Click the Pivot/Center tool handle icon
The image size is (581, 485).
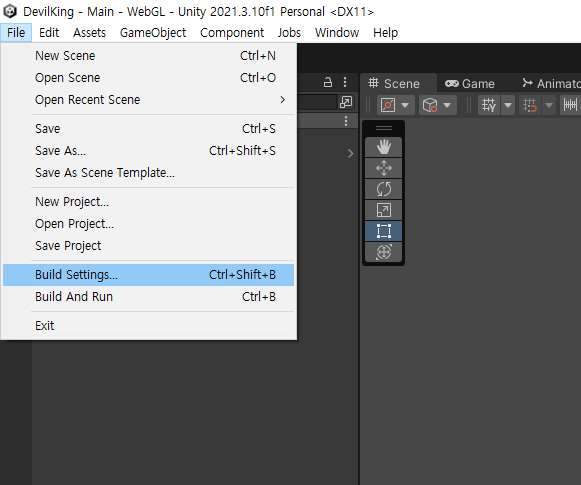pos(388,105)
